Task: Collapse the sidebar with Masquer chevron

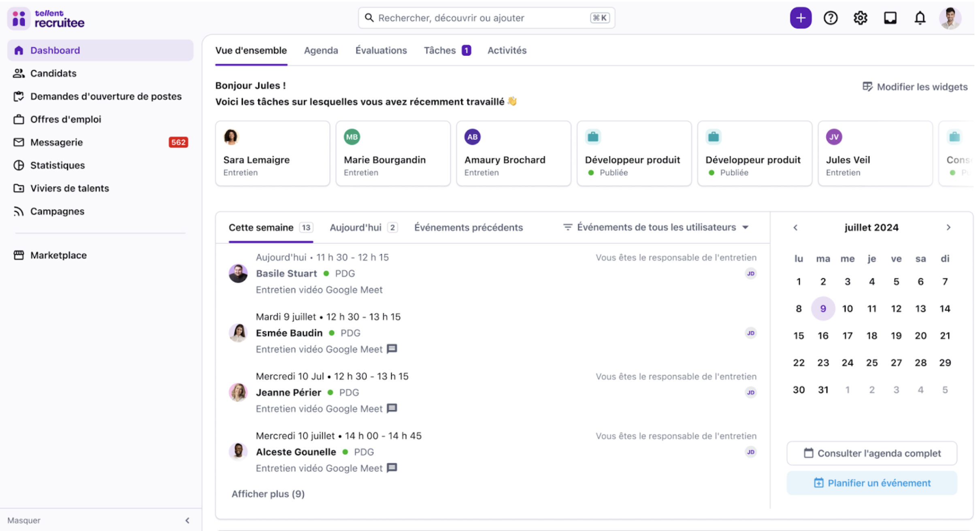Action: [187, 520]
